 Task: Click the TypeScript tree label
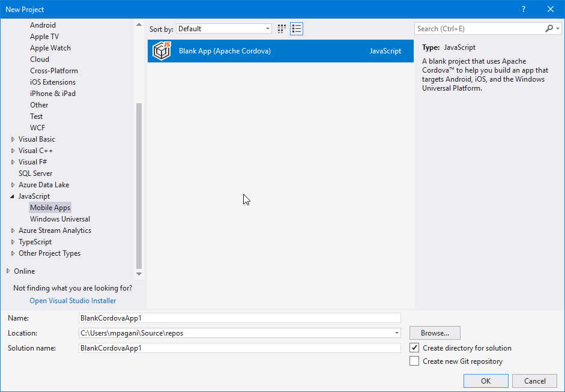(35, 242)
